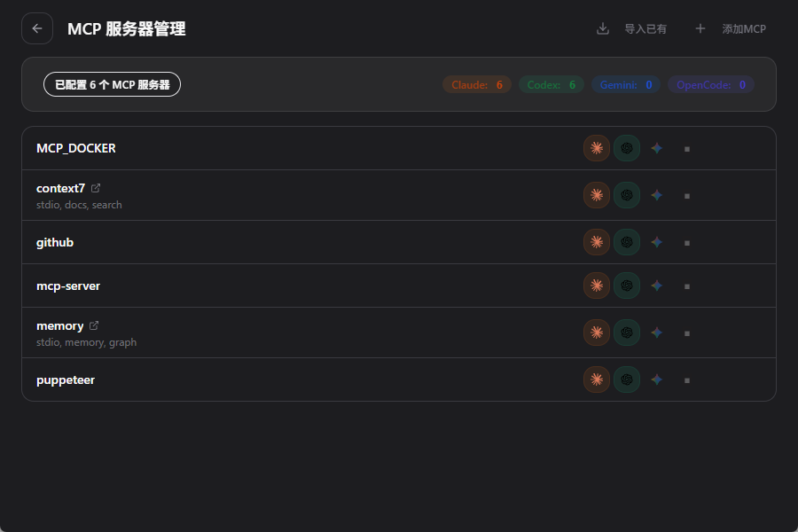Click the import existing download icon
Screen dimensions: 798x532
[603, 29]
